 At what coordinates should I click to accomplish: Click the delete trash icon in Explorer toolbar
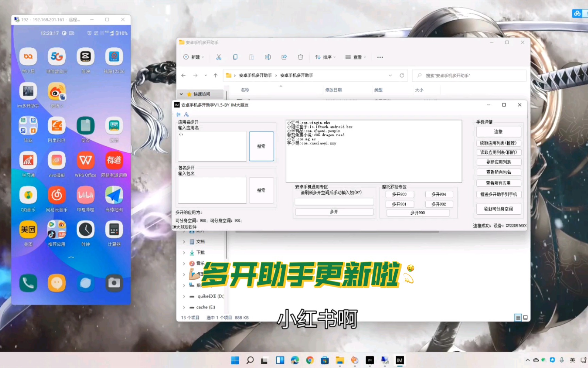point(300,57)
